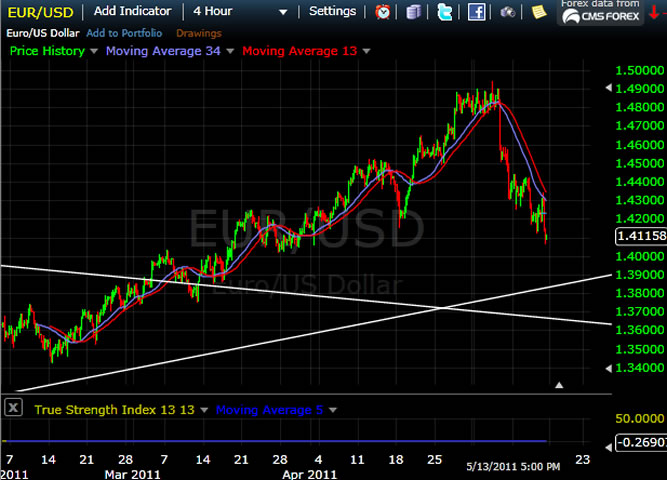The width and height of the screenshot is (667, 480).
Task: Open the Add Indicator menu
Action: tap(132, 12)
